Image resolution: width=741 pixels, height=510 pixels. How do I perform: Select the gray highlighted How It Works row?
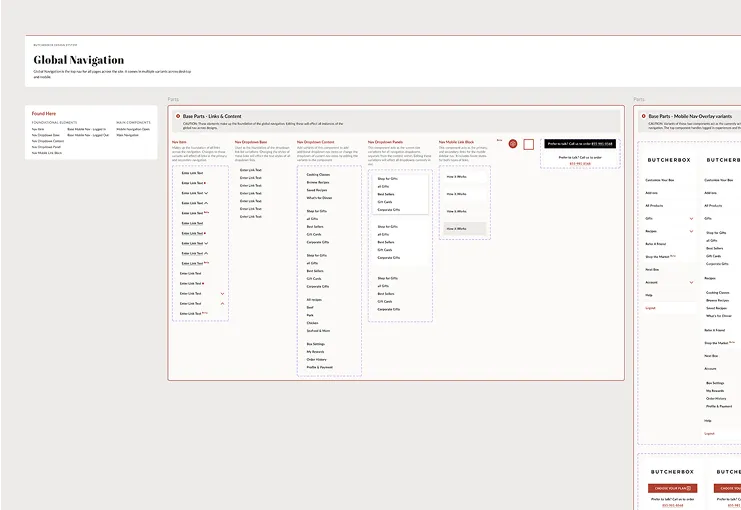click(x=465, y=229)
